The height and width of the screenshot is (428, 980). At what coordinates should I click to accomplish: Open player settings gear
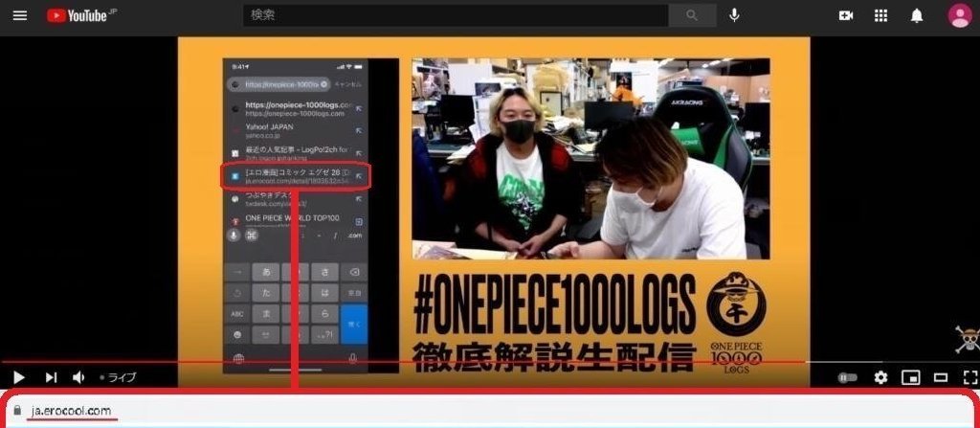[x=880, y=377]
